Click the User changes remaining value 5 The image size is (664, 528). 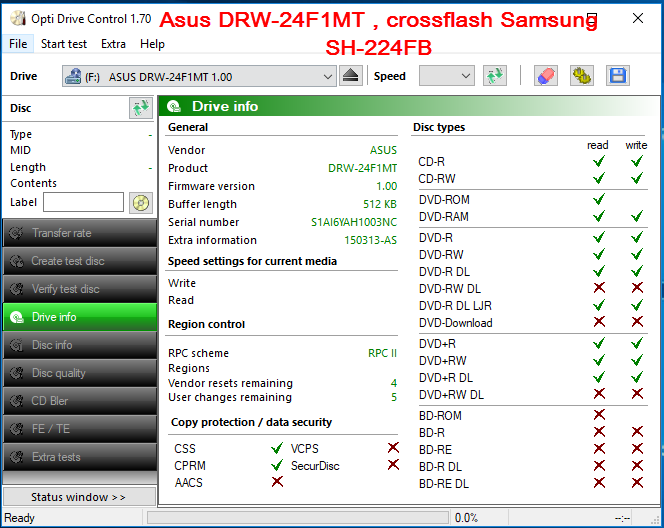(394, 397)
